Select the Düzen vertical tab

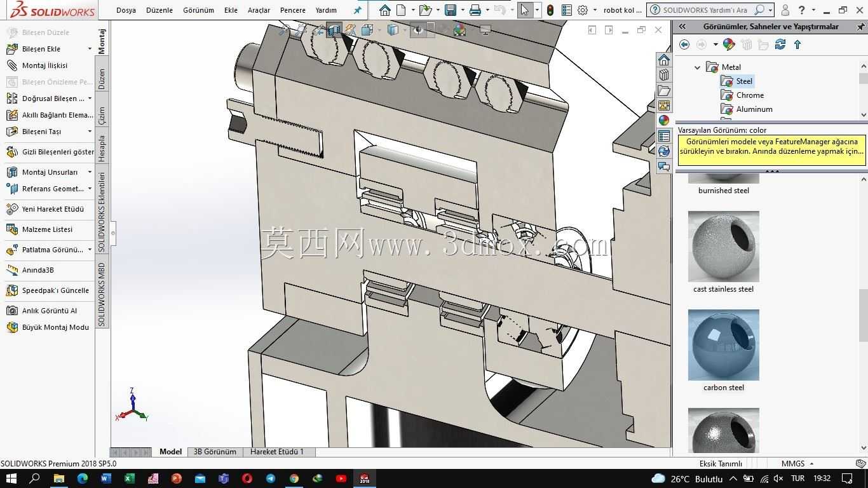[x=102, y=79]
